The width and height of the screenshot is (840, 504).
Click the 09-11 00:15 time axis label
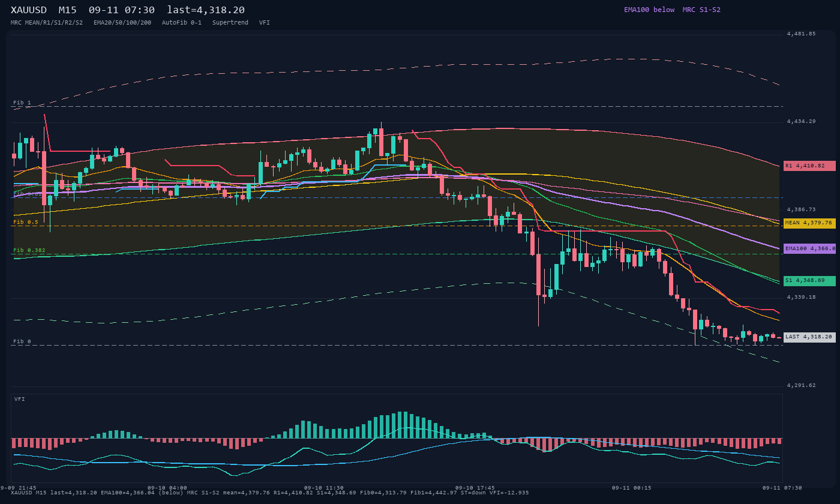632,488
